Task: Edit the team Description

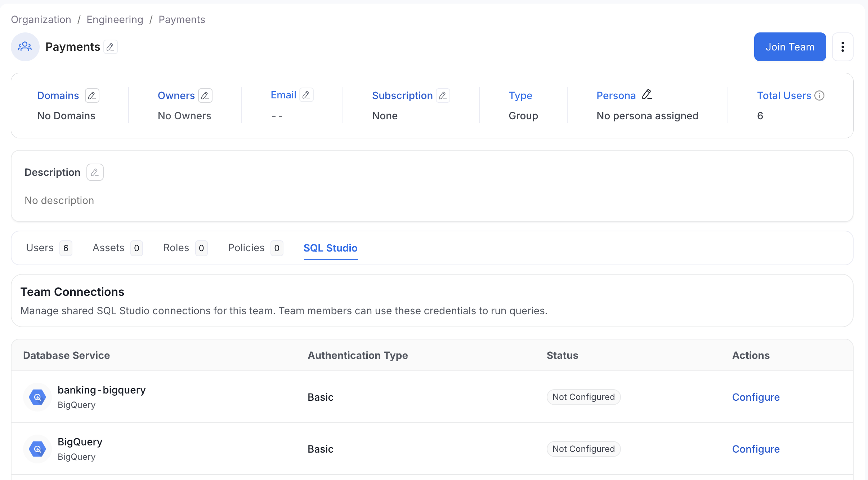Action: pos(95,172)
